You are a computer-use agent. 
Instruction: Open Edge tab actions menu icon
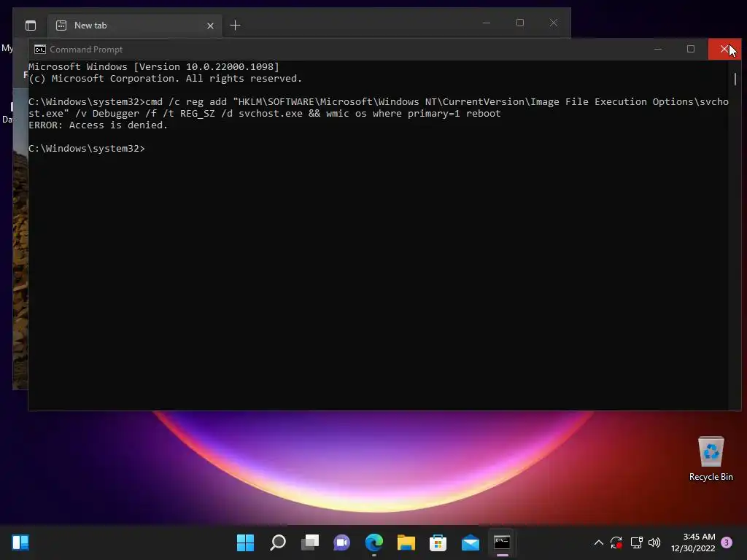[31, 26]
